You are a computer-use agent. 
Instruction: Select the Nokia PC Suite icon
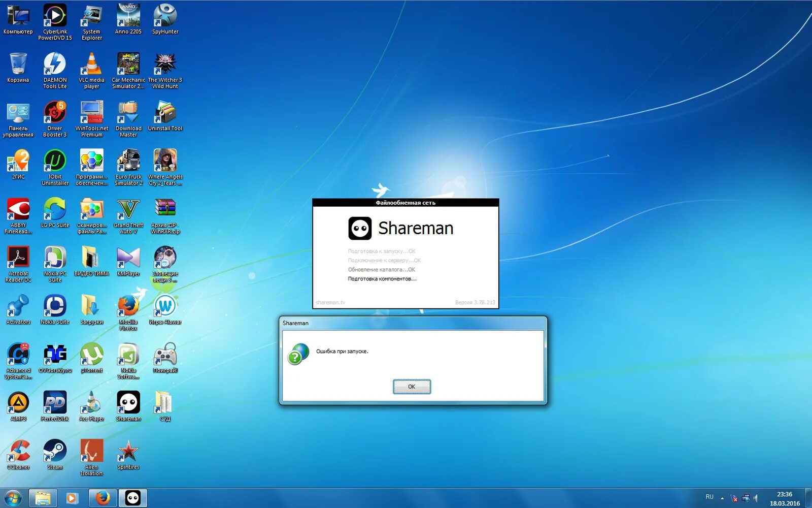pyautogui.click(x=55, y=264)
